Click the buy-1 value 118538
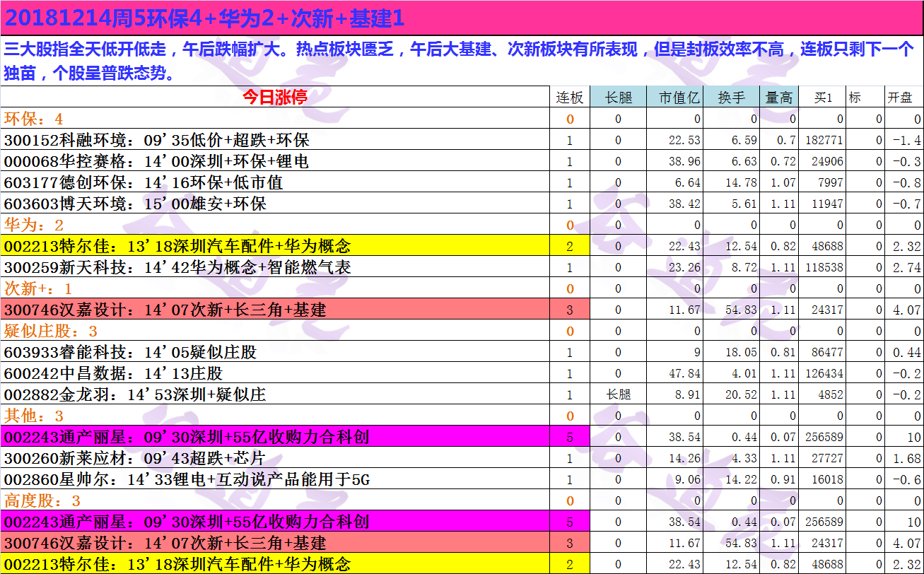 click(x=824, y=268)
